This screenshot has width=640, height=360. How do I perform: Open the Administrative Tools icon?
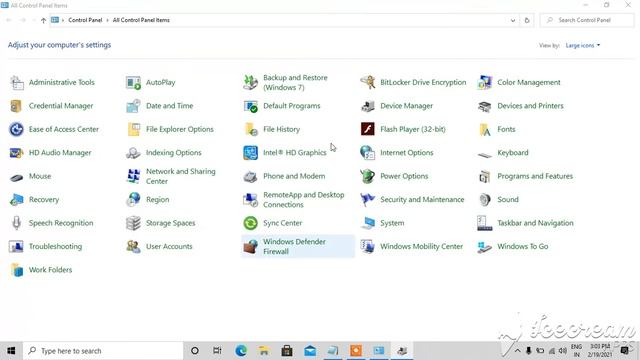17,82
